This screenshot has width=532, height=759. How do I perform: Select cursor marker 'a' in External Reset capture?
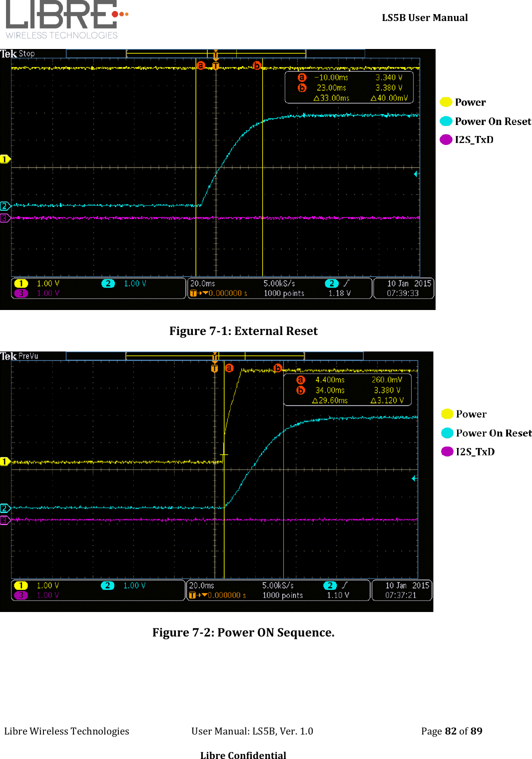(201, 65)
